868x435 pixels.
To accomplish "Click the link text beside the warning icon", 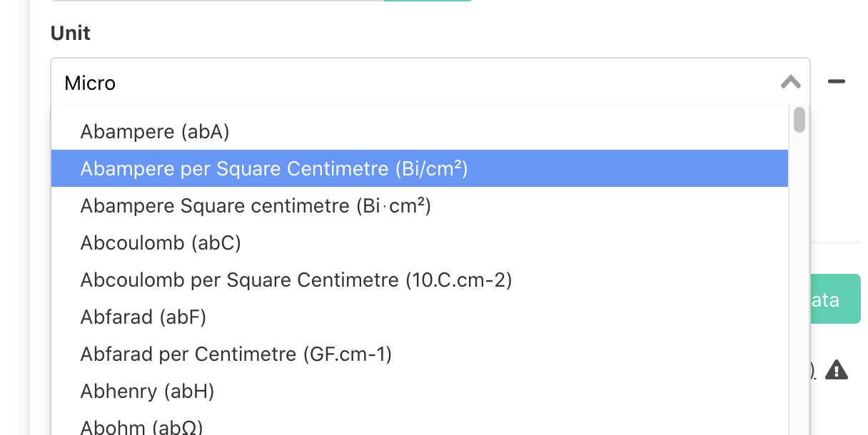I will (813, 369).
